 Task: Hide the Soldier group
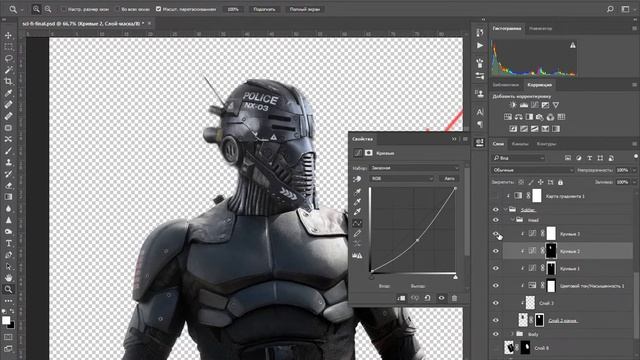(496, 209)
